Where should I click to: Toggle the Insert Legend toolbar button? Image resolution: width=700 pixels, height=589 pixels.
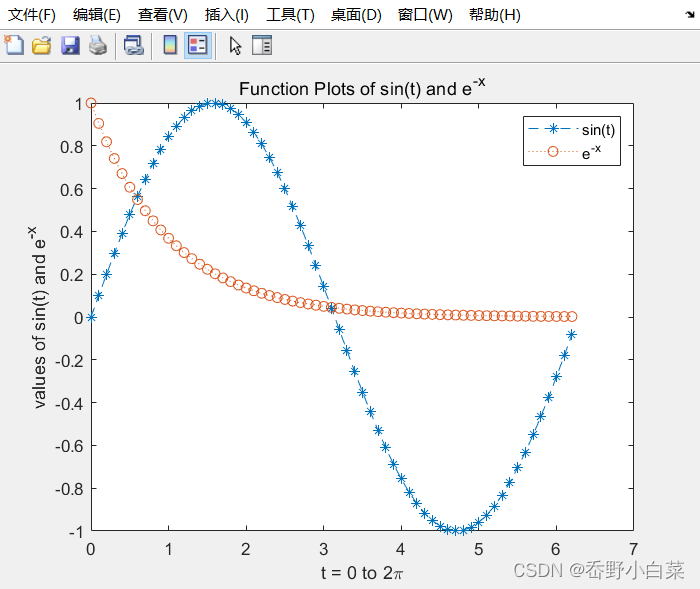[x=198, y=45]
